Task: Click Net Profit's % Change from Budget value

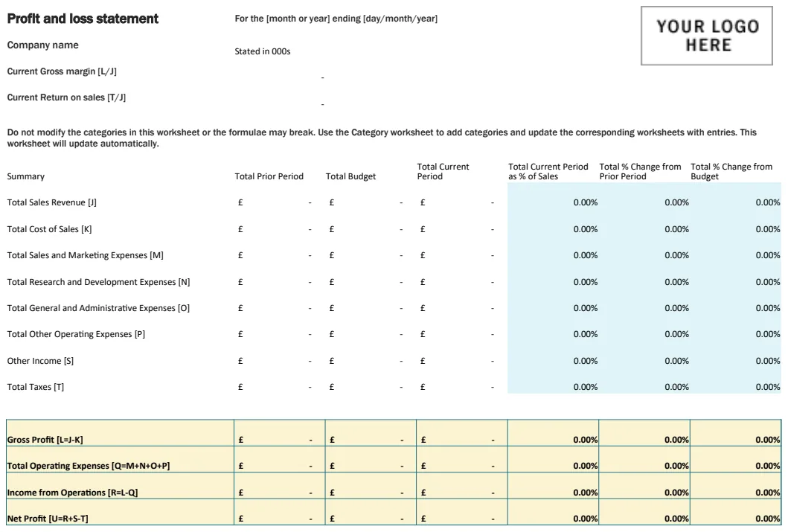Action: pos(768,519)
